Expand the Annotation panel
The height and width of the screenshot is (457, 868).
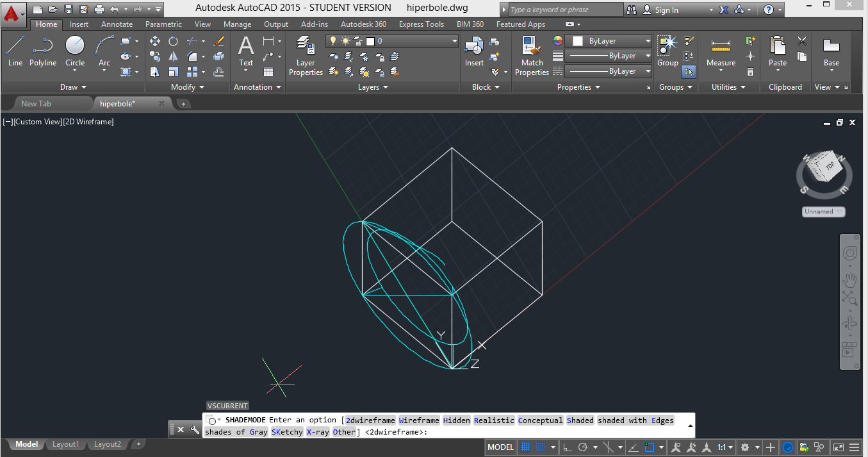258,87
